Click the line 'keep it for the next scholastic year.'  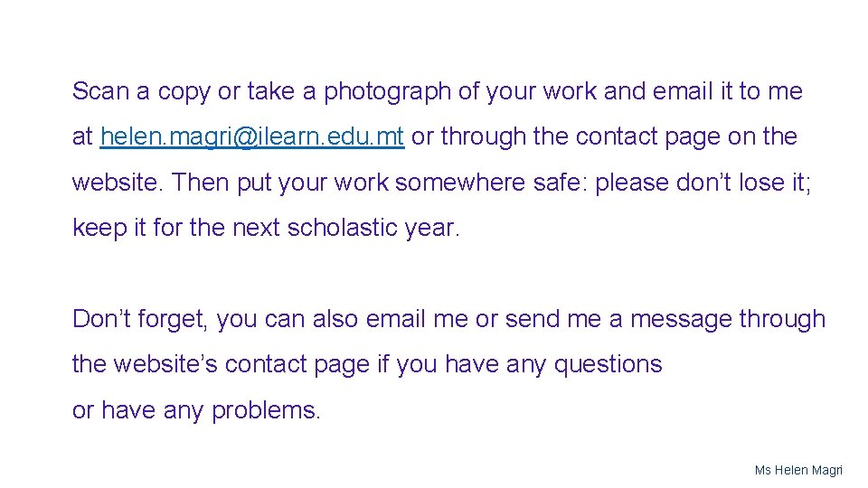point(266,228)
